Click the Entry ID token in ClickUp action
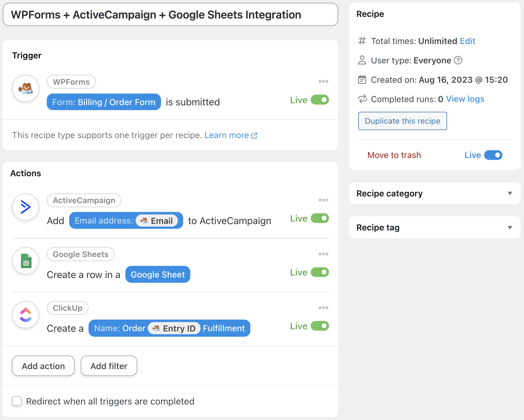 [174, 328]
